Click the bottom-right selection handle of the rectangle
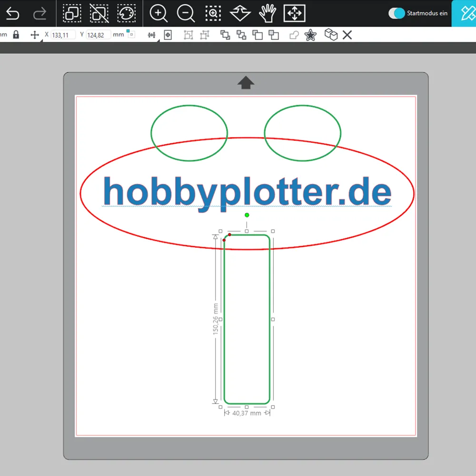 point(273,407)
